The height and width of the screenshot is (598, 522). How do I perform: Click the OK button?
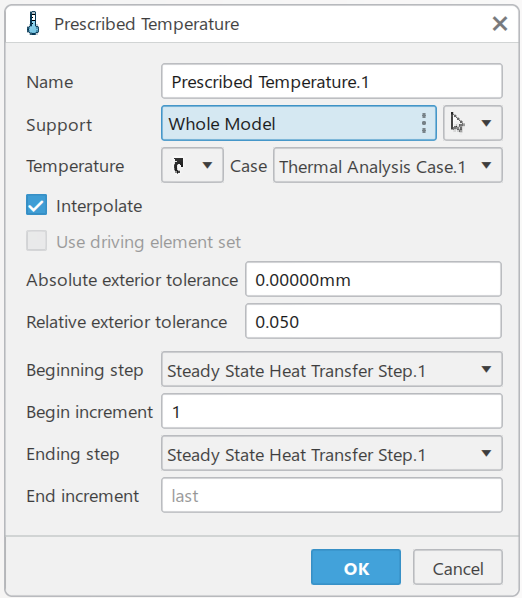356,567
